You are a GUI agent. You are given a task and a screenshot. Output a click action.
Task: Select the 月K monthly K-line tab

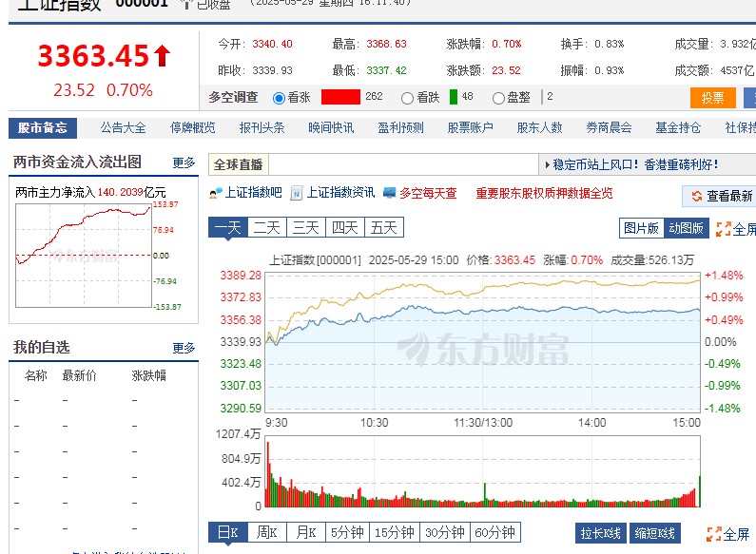point(306,533)
